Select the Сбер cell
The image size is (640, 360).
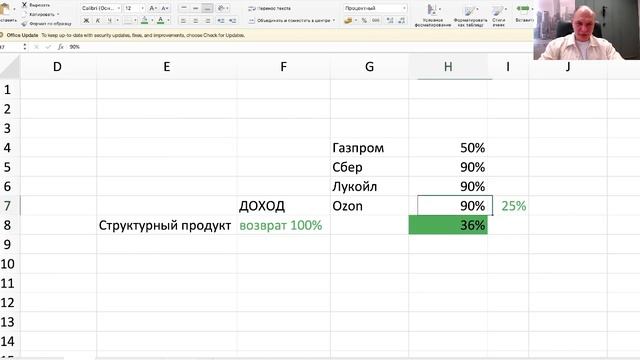click(369, 167)
